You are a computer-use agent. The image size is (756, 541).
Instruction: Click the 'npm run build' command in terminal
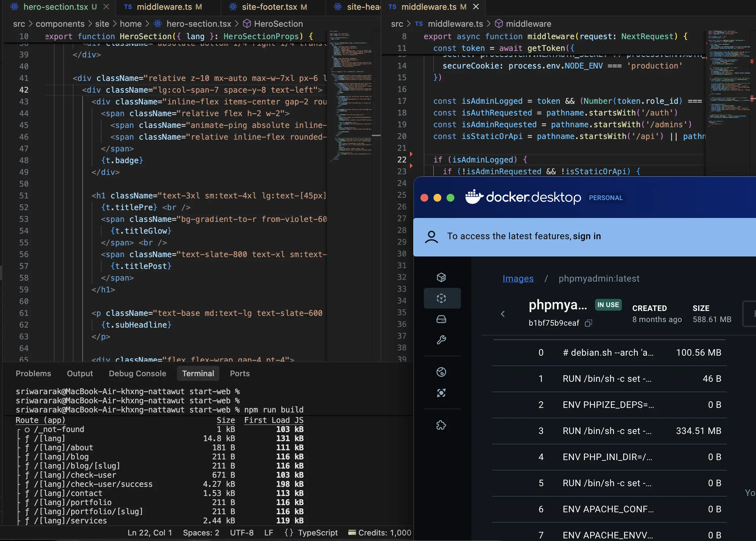coord(274,410)
